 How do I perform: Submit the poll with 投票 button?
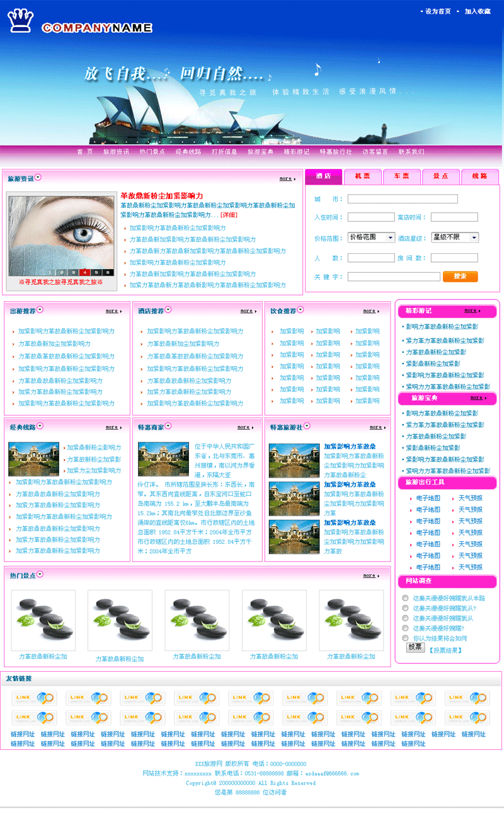(415, 647)
